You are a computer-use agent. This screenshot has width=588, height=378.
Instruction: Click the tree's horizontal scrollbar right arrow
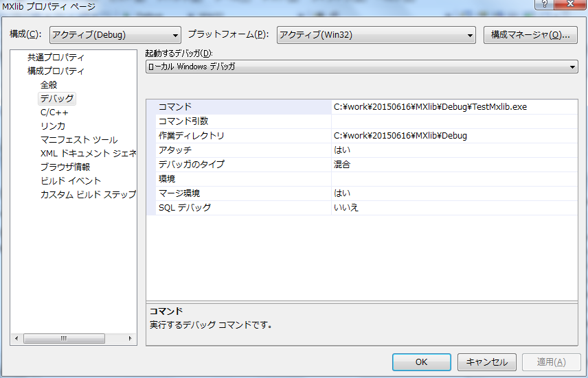click(132, 338)
